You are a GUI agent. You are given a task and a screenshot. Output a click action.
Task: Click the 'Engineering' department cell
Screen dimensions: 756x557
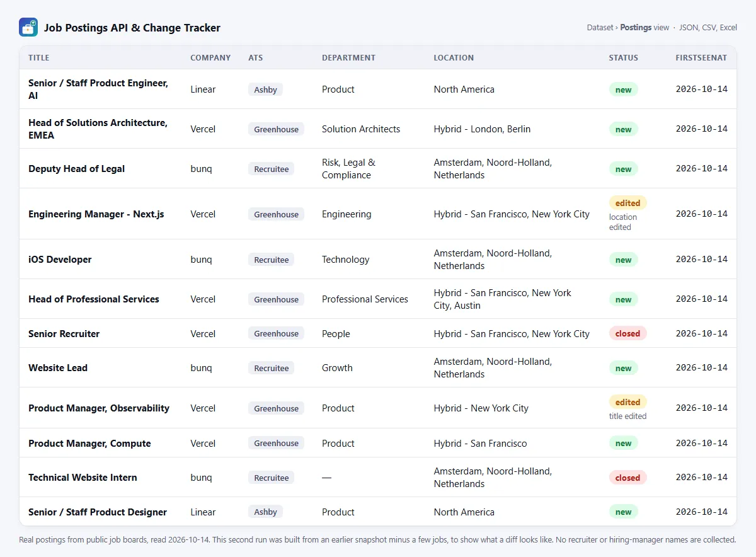coord(346,214)
